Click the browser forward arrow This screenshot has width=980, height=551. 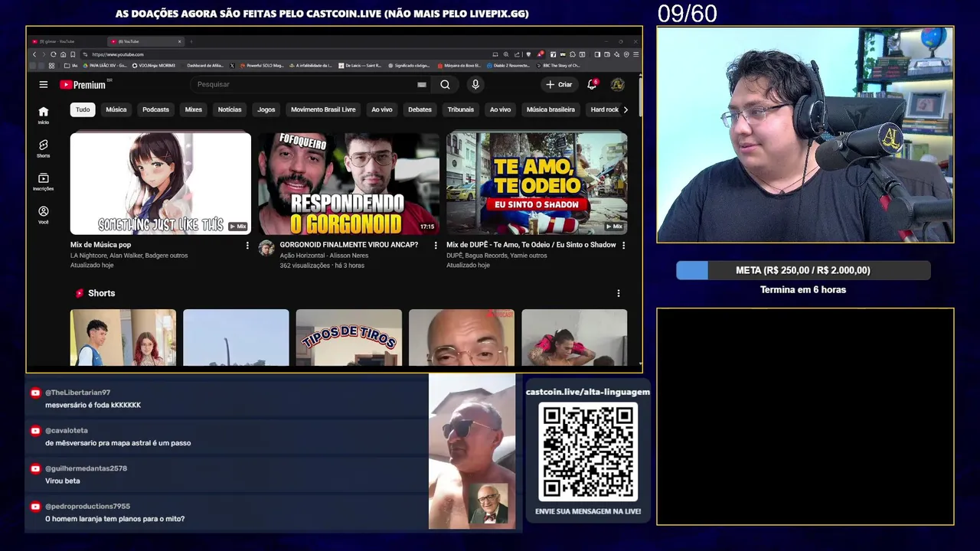pyautogui.click(x=44, y=54)
